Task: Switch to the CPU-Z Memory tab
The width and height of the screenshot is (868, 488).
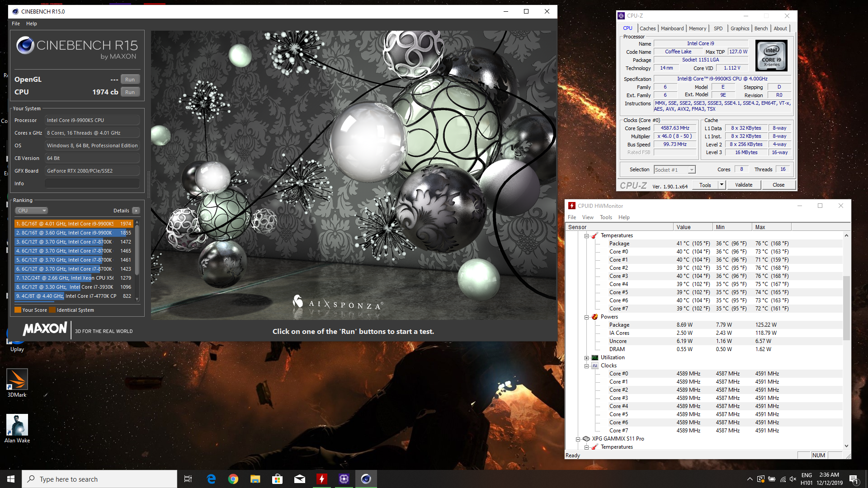Action: [x=697, y=28]
